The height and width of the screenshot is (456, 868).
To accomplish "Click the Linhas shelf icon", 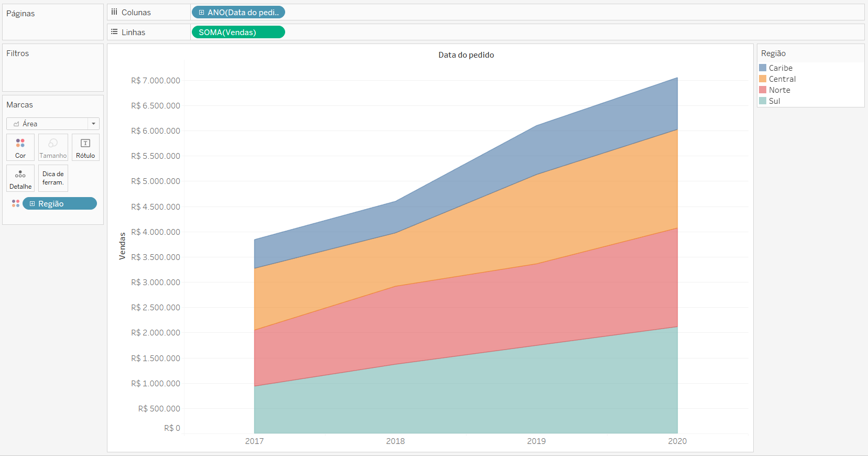I will click(x=114, y=32).
